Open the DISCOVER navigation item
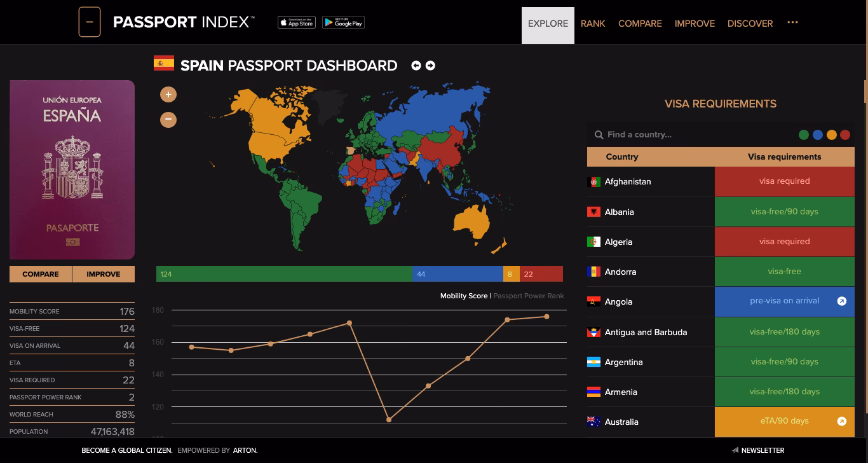868x463 pixels. tap(750, 24)
